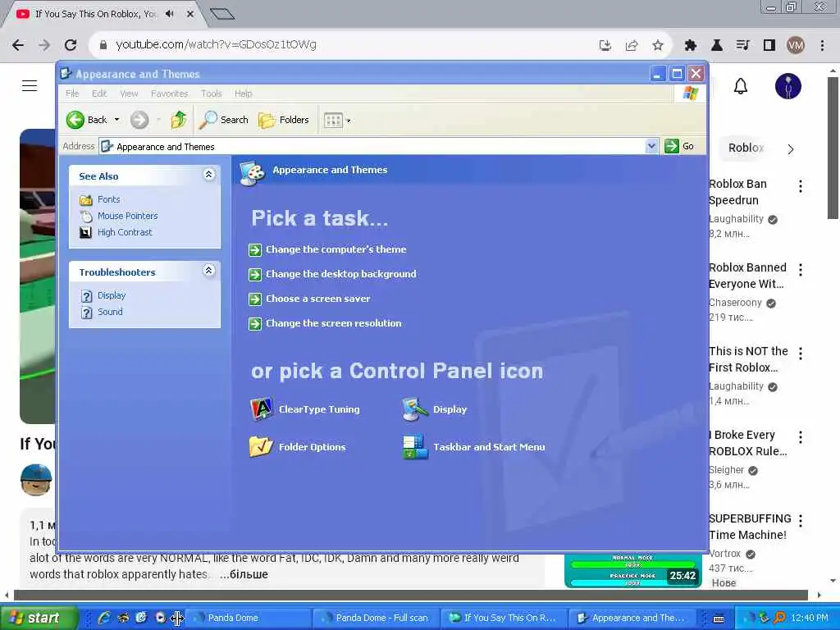Collapse the Troubleshooters panel
The width and height of the screenshot is (840, 630).
click(209, 271)
